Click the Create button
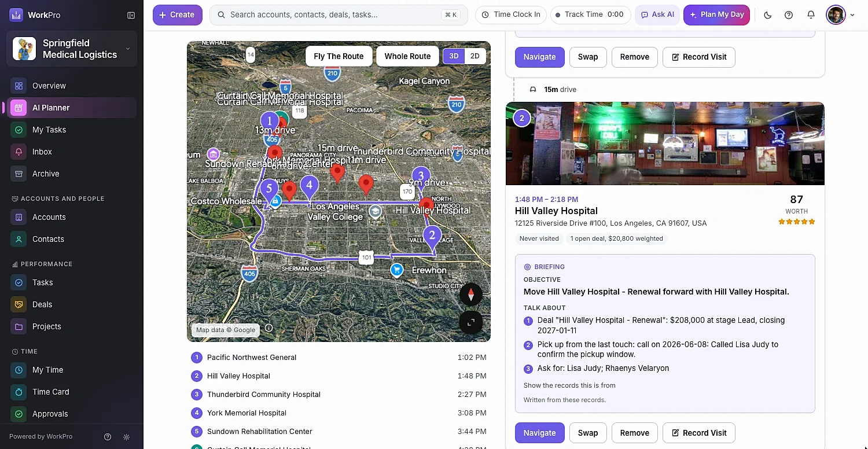 [178, 15]
